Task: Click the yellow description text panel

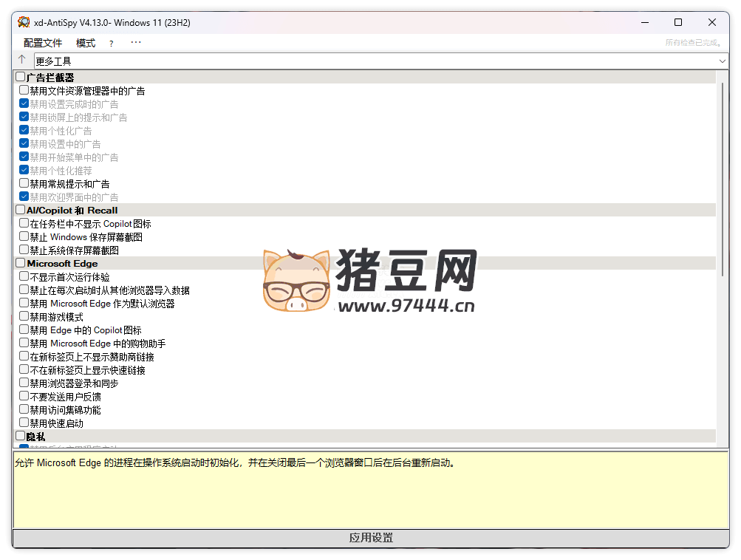Action: [371, 495]
